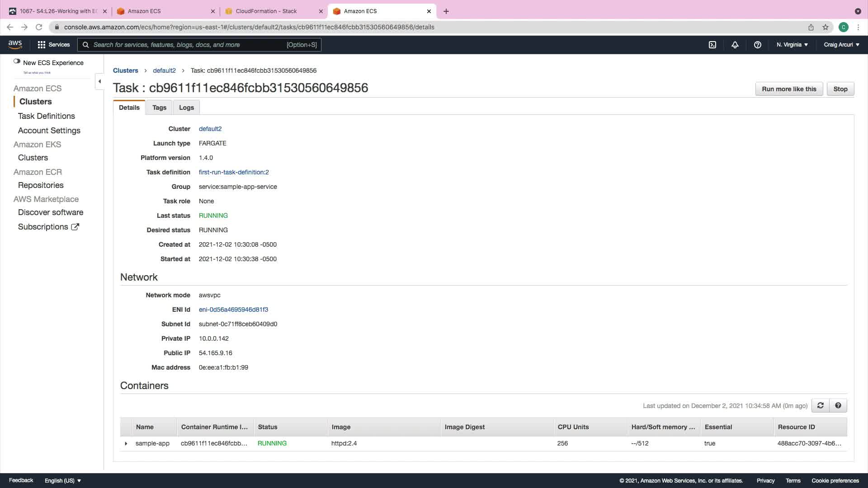Switch to the Tags tab
This screenshot has width=868, height=488.
(159, 108)
